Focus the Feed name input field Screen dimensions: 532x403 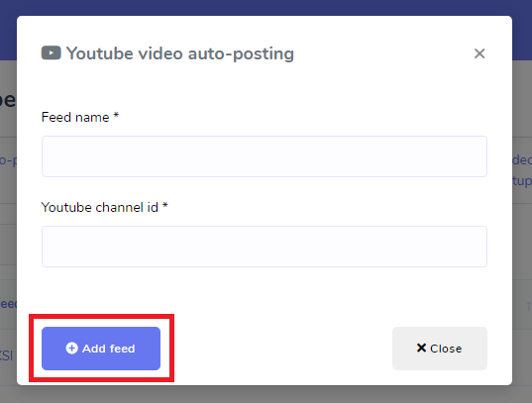(x=265, y=156)
